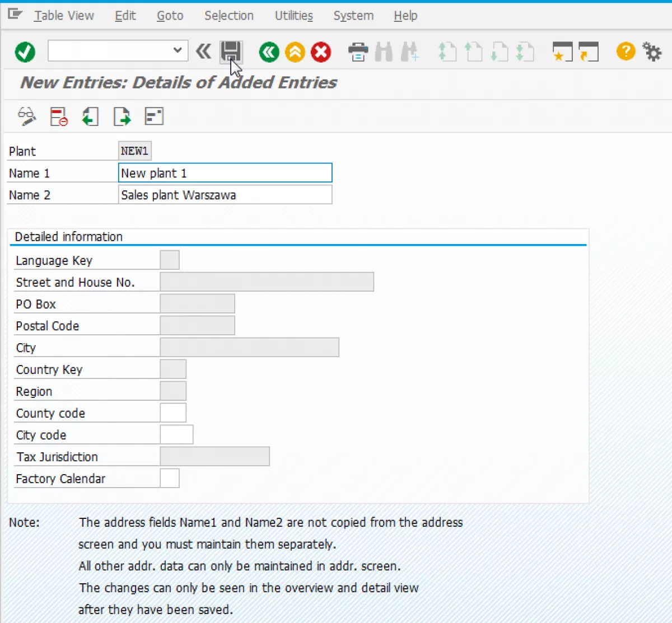
Task: Click the red Cancel icon
Action: coord(321,52)
